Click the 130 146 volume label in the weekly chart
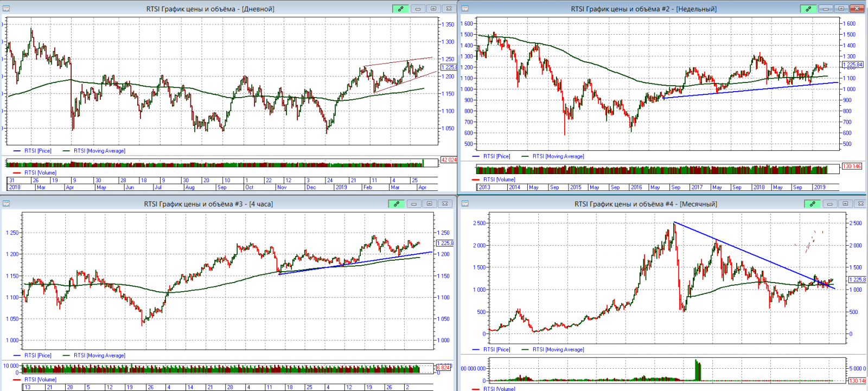This screenshot has height=391, width=868. [x=852, y=166]
